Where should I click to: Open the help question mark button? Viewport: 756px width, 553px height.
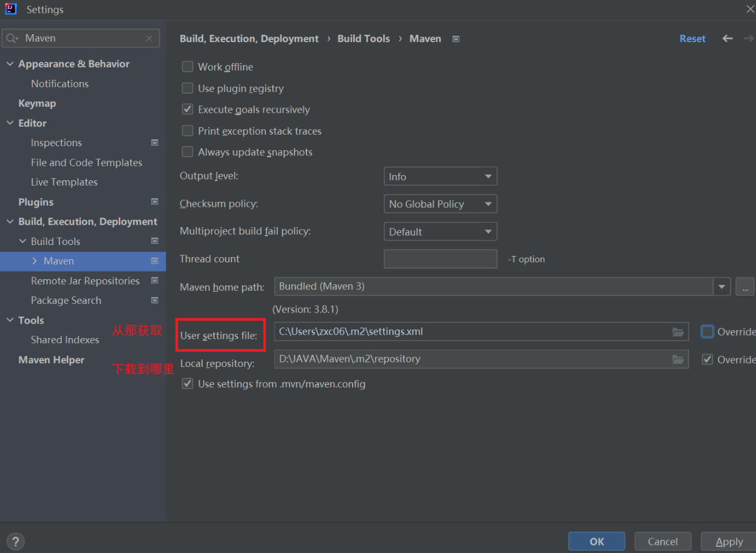(x=16, y=541)
